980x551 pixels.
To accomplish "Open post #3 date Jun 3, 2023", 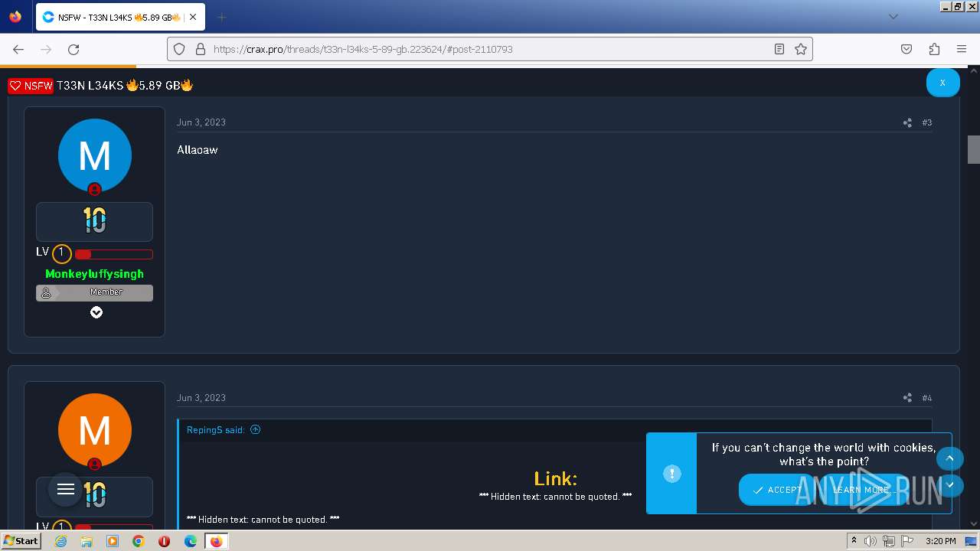I will (201, 122).
